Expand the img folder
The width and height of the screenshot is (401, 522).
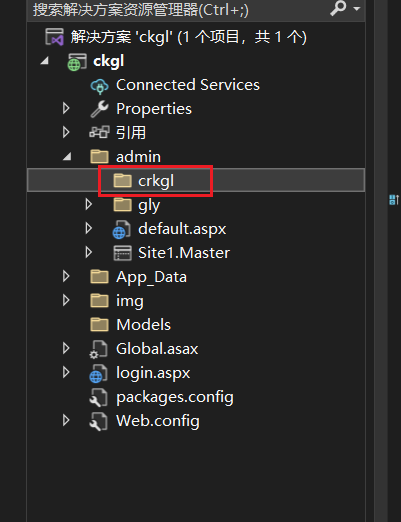coord(66,300)
